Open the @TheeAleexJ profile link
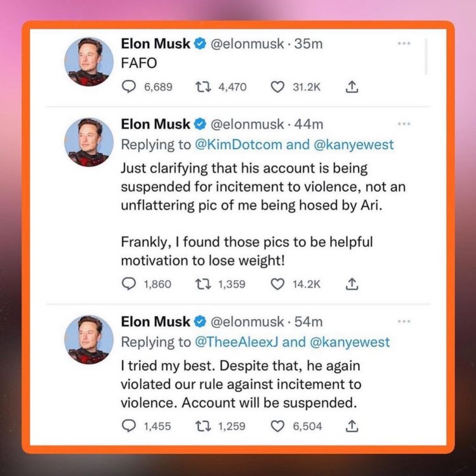The image size is (476, 476). pyautogui.click(x=236, y=342)
